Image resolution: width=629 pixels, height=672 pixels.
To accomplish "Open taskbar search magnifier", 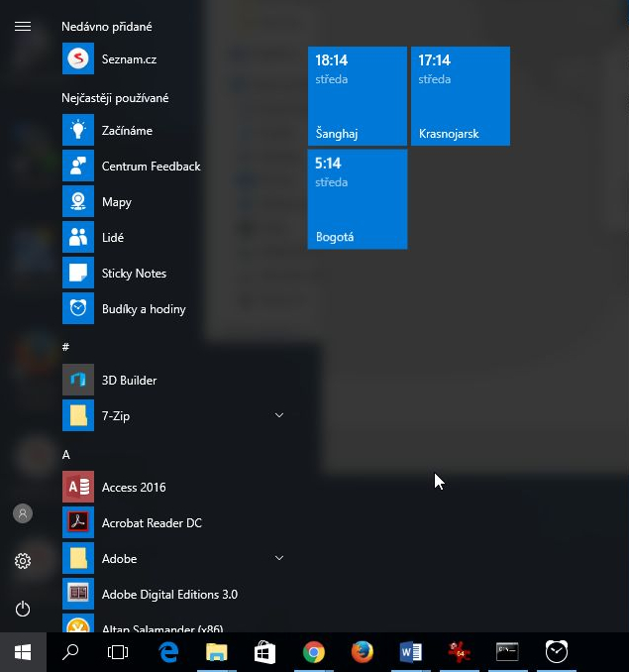I will pyautogui.click(x=70, y=652).
